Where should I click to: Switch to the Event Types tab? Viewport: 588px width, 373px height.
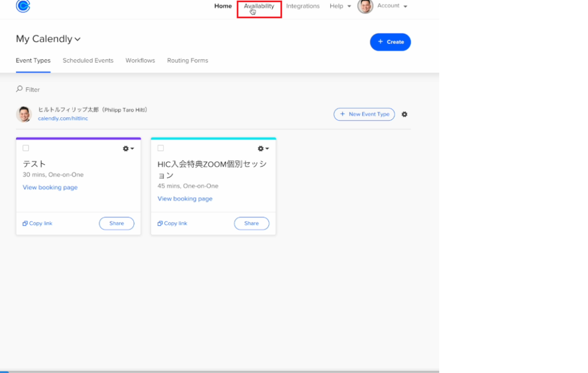click(x=33, y=60)
